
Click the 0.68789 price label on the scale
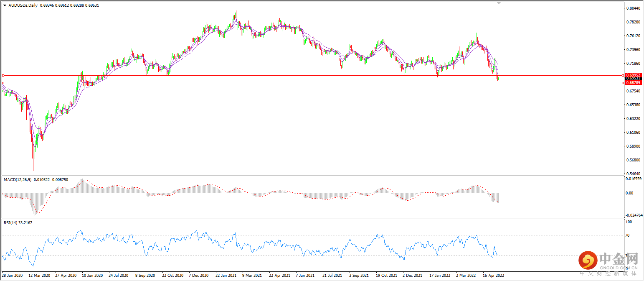[633, 83]
